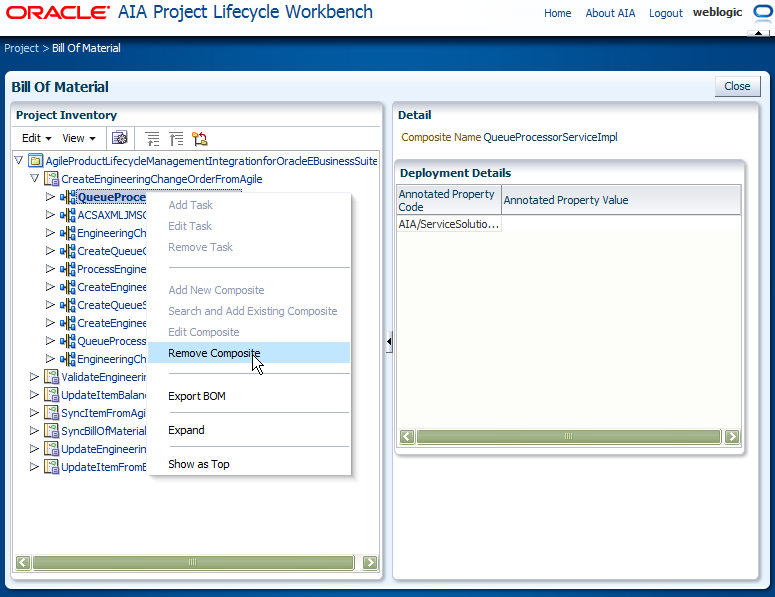Screen dimensions: 775x597
Task: Collapse the CreateEngineeringChangeOrderFromAgile node
Action: click(34, 178)
